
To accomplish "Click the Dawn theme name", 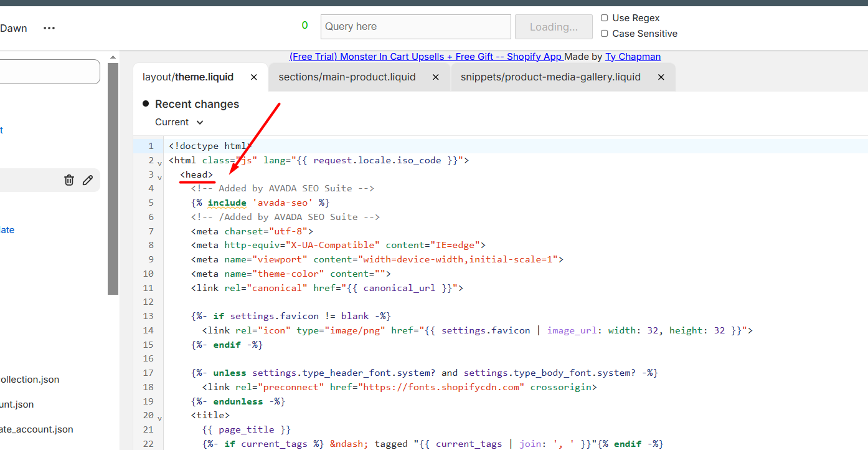I will point(14,28).
